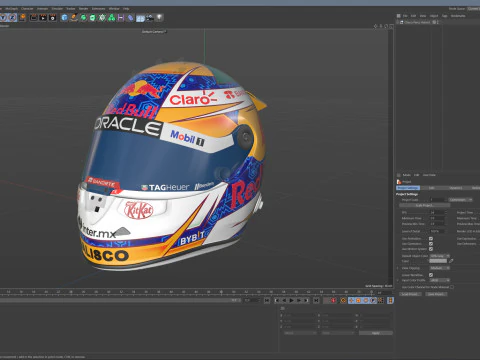This screenshot has height=360, width=480.
Task: Click the color eyedropper icon
Action: click(451, 261)
